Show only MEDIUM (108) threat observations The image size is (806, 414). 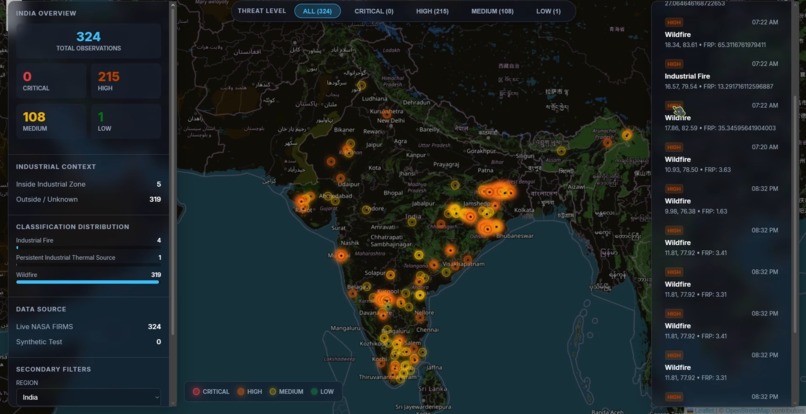492,11
